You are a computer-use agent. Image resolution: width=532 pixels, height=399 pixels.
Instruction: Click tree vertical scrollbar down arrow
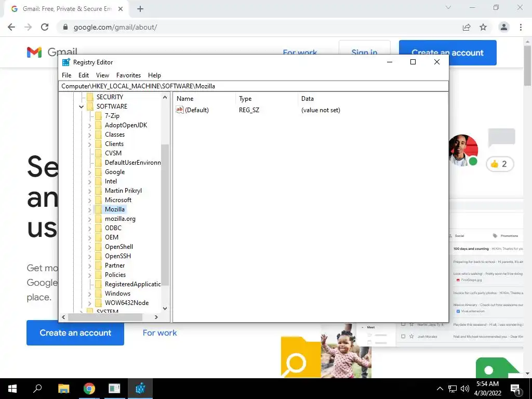pyautogui.click(x=165, y=309)
